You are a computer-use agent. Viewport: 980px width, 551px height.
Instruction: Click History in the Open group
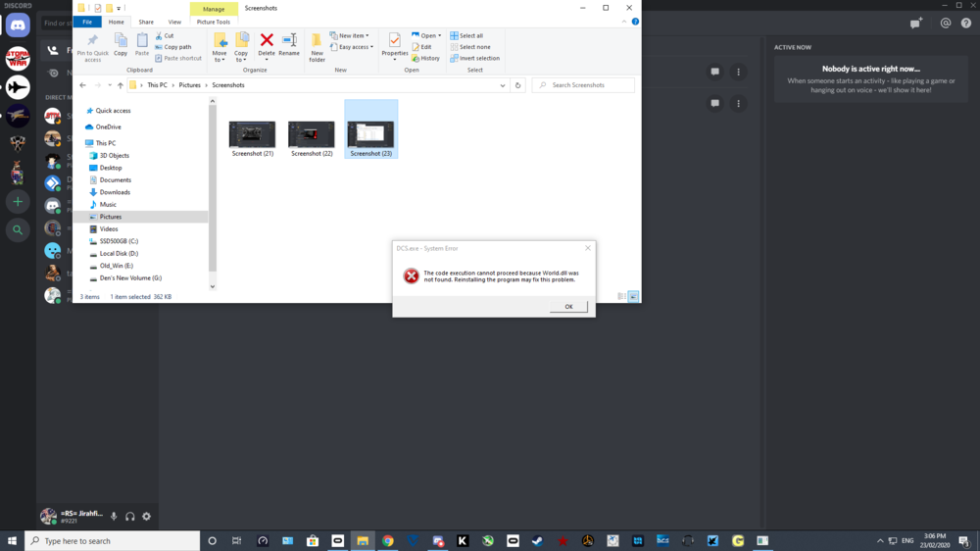[x=425, y=58]
